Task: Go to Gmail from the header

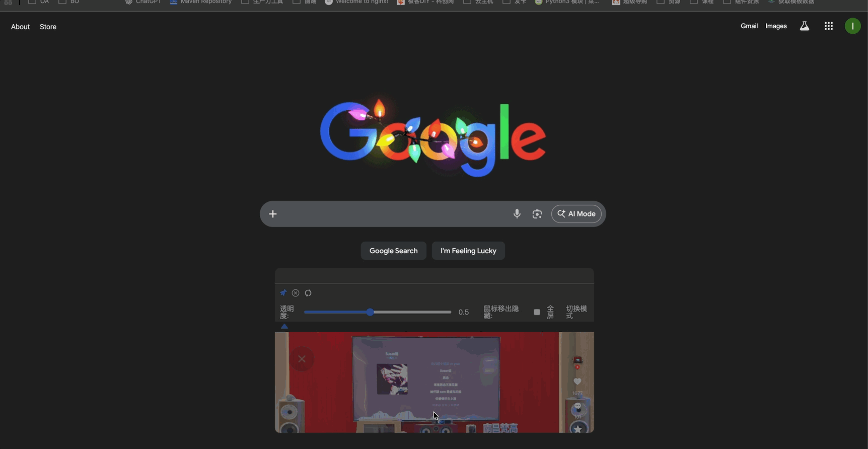Action: click(x=749, y=26)
